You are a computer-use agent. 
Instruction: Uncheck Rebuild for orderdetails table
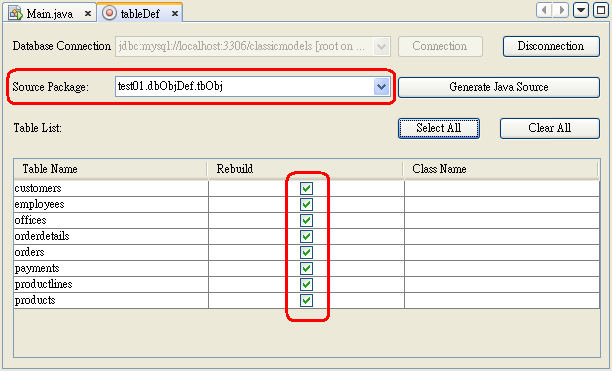(306, 236)
